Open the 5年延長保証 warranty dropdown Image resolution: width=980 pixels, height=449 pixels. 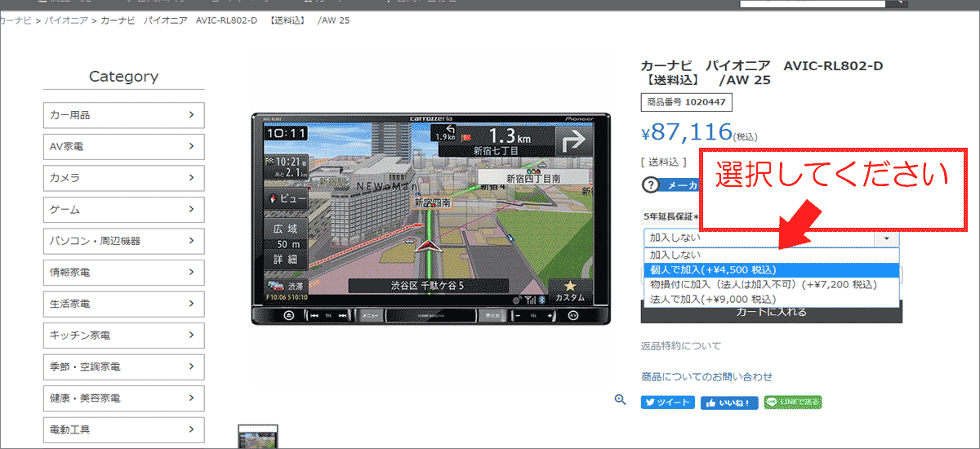pos(770,238)
